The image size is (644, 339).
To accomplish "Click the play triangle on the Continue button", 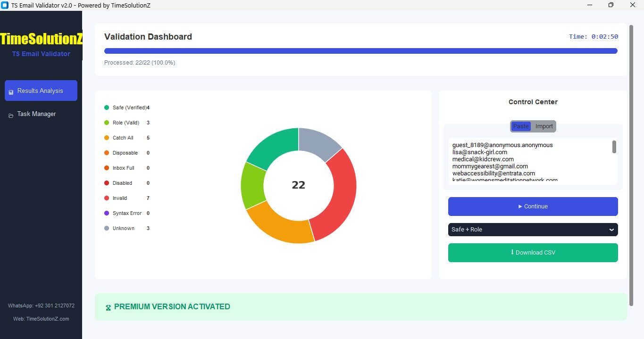I will click(x=521, y=206).
